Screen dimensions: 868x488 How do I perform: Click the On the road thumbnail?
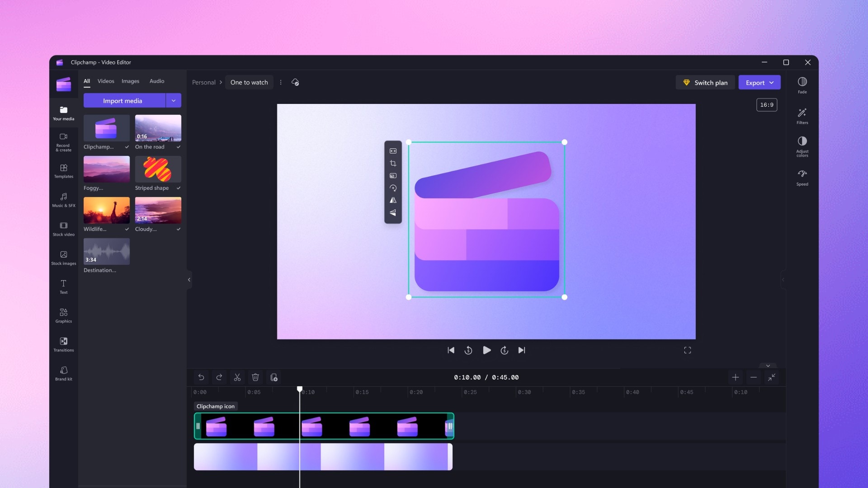pyautogui.click(x=157, y=128)
